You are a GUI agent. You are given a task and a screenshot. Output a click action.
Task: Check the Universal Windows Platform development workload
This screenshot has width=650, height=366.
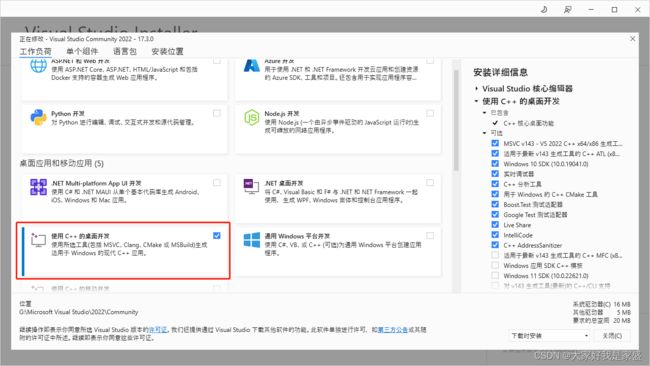[x=430, y=235]
